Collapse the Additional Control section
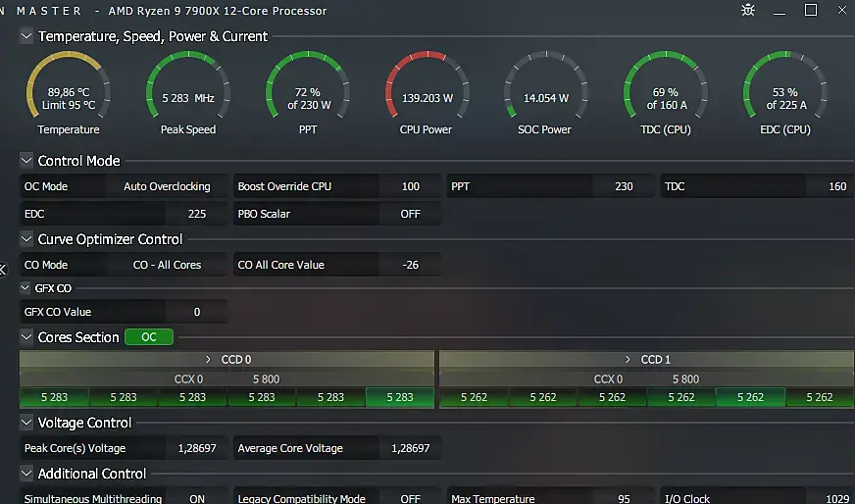855x504 pixels. point(26,473)
